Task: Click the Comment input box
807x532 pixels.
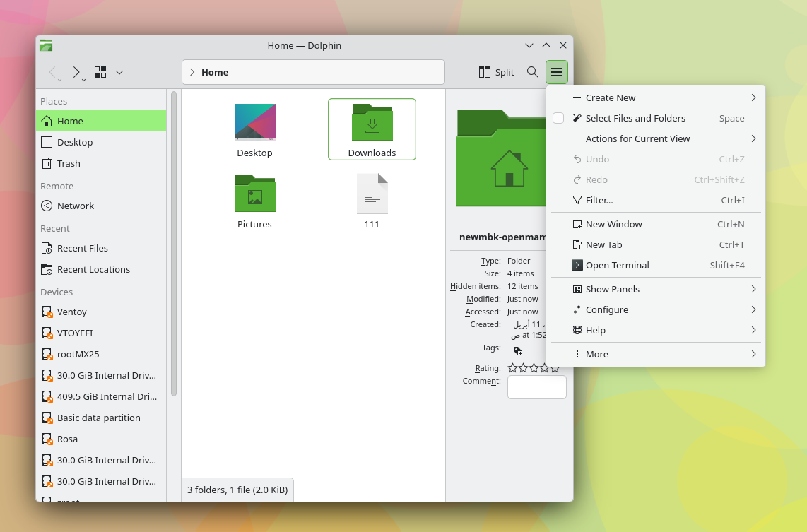Action: tap(537, 387)
